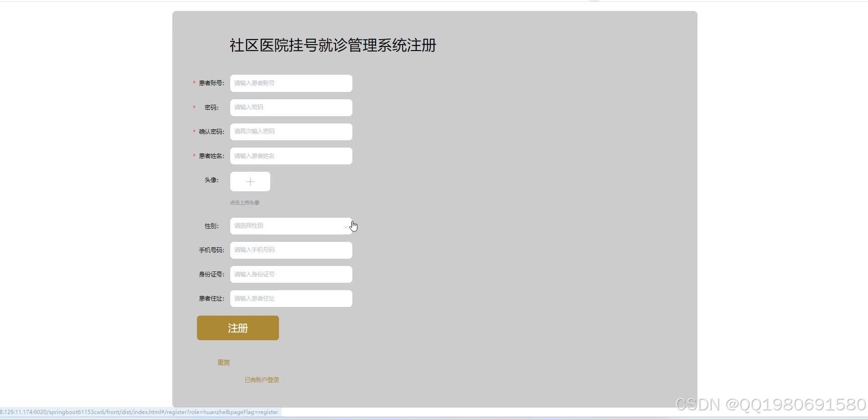The image size is (868, 419).
Task: Focus the 确认密码 confirm password field
Action: click(x=291, y=132)
